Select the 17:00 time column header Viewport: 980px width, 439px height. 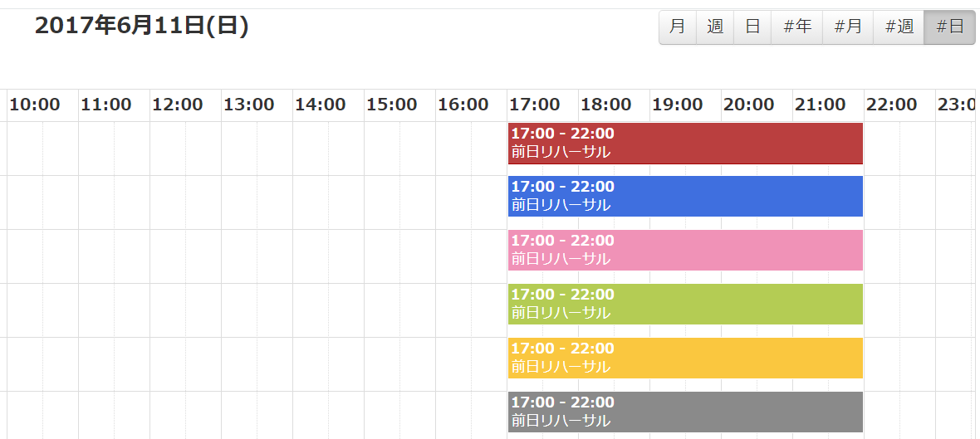coord(535,105)
